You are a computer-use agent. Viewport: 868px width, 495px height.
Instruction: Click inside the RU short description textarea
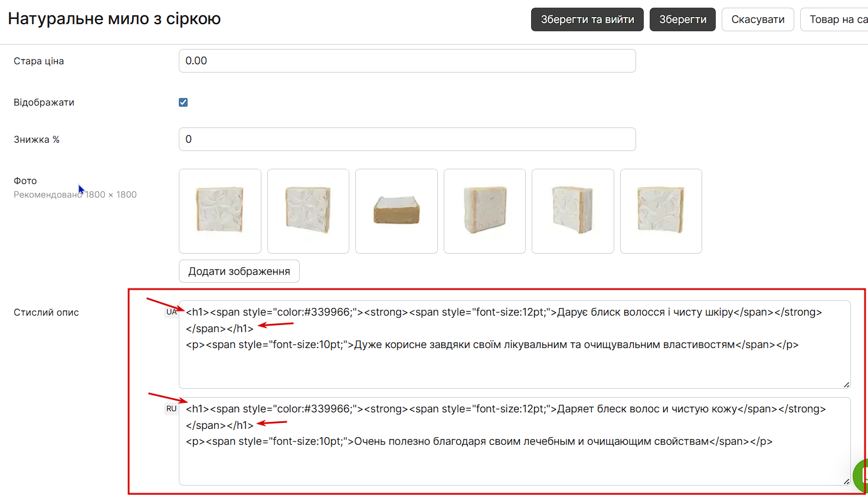(515, 441)
